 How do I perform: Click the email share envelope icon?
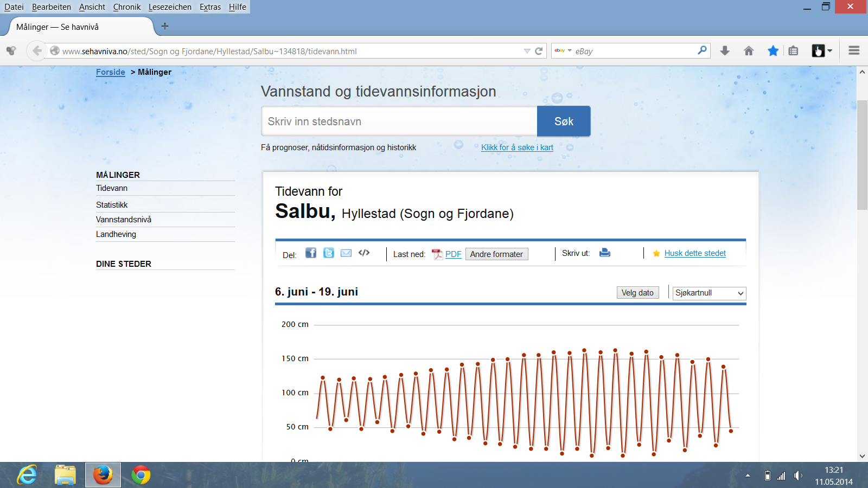point(346,253)
